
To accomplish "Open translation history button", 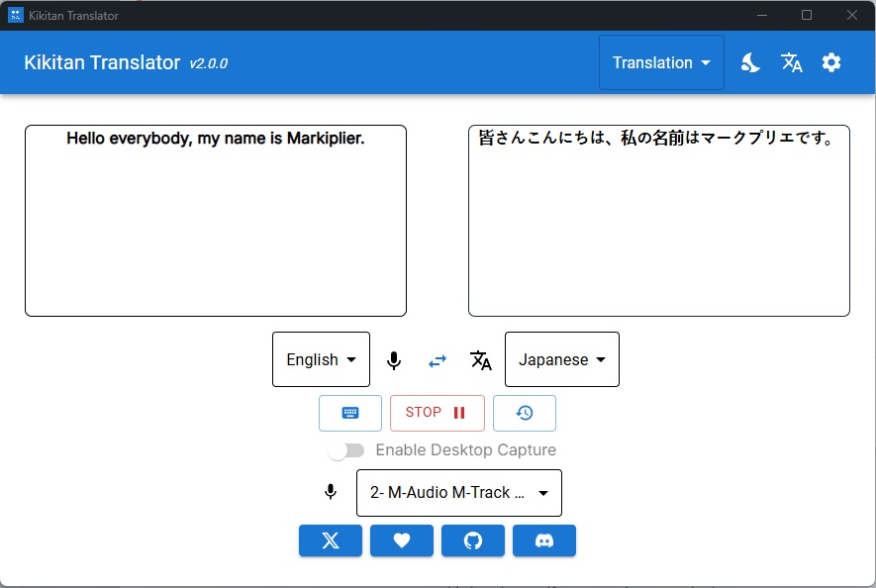I will (525, 413).
